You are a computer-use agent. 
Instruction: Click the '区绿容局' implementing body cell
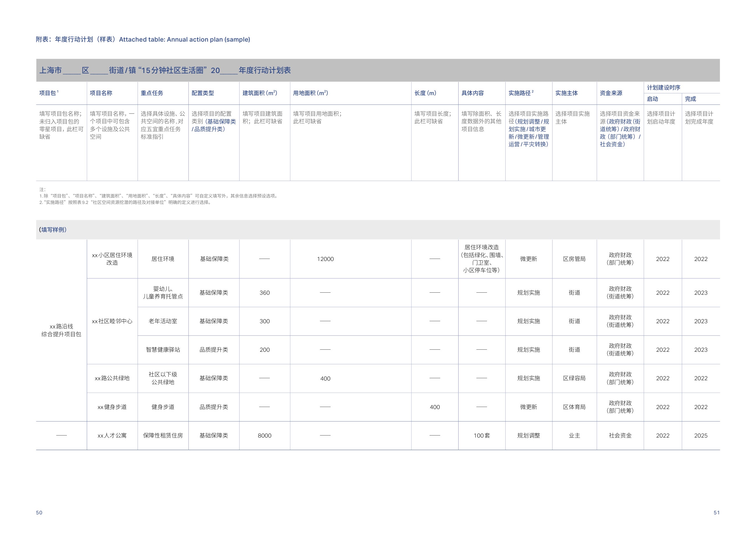pos(574,378)
